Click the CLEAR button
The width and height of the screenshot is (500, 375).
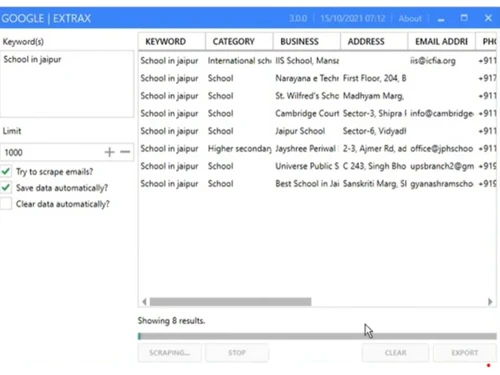(x=396, y=353)
